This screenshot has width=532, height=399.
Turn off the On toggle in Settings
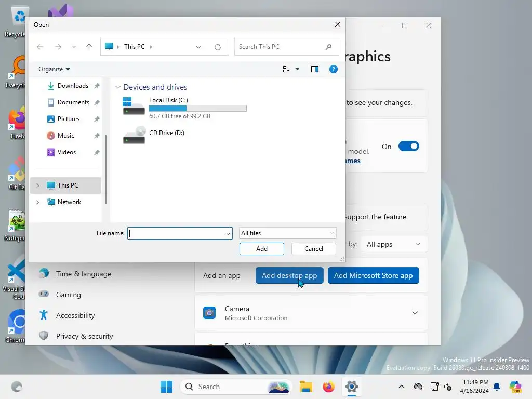[x=408, y=147]
